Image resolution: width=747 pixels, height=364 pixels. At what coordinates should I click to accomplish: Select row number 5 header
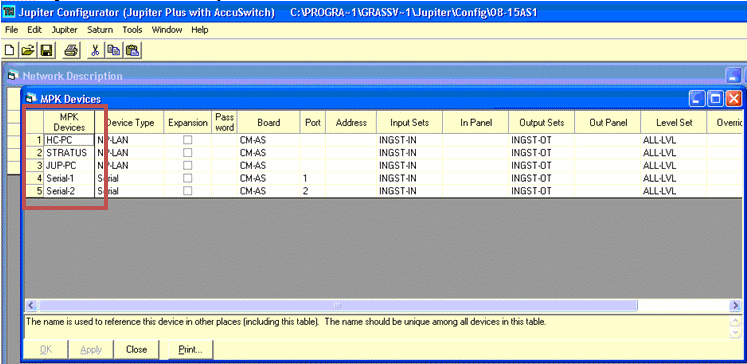pyautogui.click(x=34, y=191)
